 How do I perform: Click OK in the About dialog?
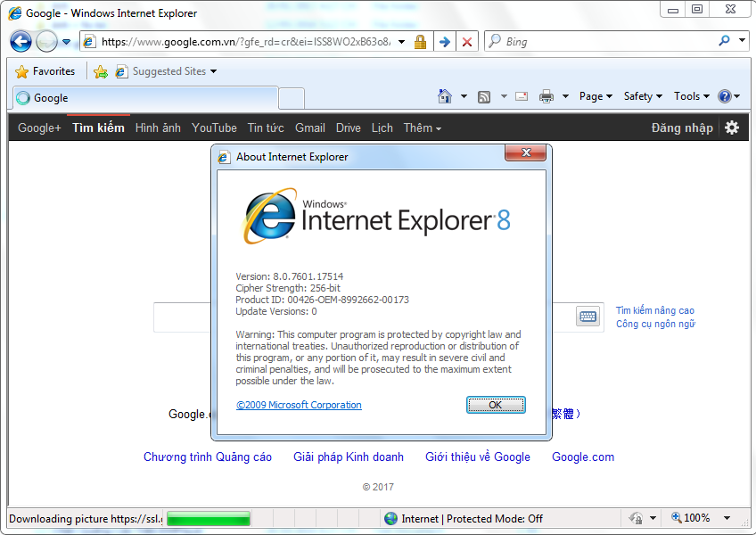point(496,405)
